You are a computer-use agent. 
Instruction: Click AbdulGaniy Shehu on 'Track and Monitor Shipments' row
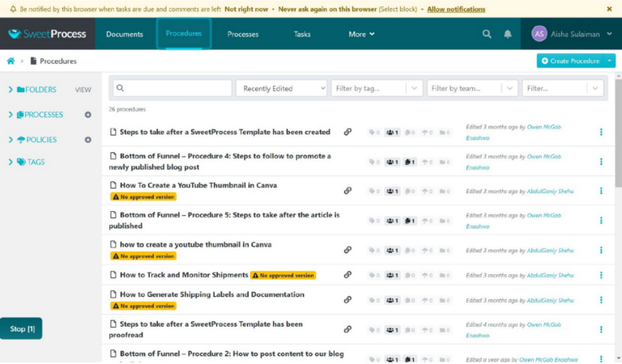[x=550, y=275]
